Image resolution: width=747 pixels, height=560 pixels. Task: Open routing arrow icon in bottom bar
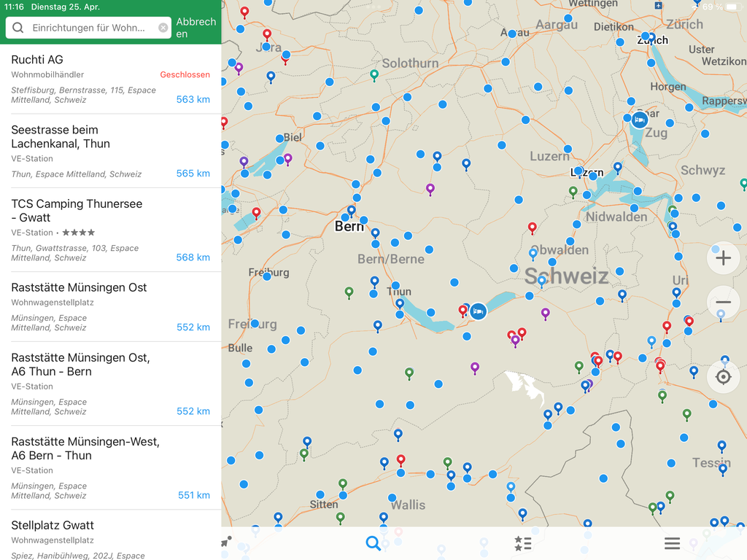226,542
